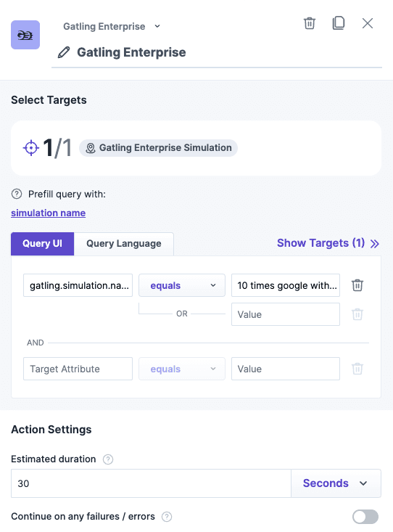Select the Query UI tab

pos(42,244)
